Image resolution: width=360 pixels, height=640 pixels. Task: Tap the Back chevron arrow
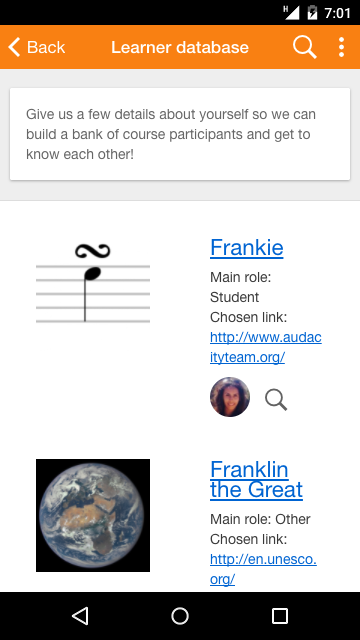coord(14,47)
